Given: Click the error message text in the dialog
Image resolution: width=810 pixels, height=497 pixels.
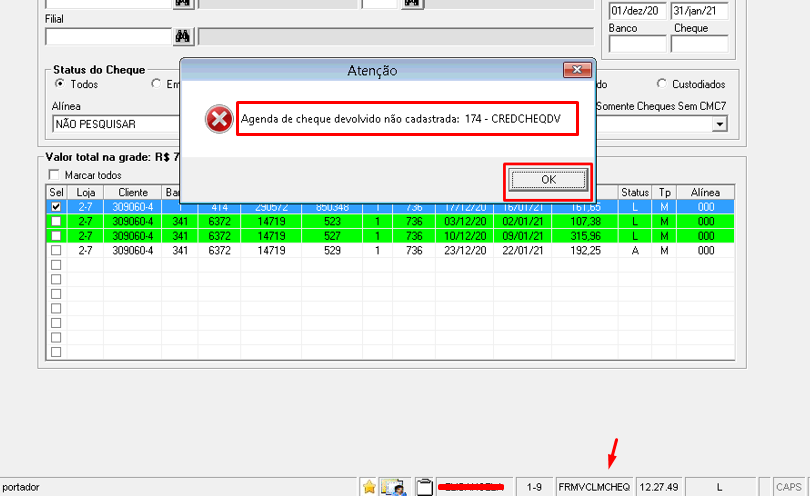Looking at the screenshot, I should 401,119.
